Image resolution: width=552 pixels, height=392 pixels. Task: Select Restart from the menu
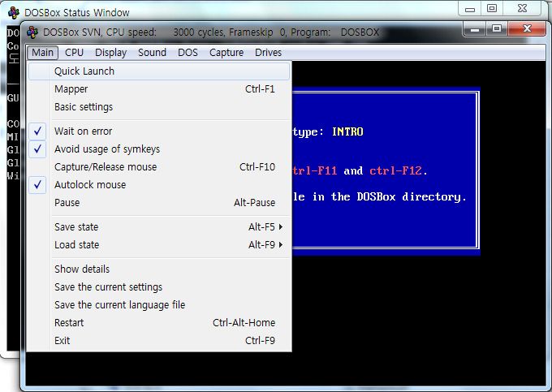(x=159, y=323)
